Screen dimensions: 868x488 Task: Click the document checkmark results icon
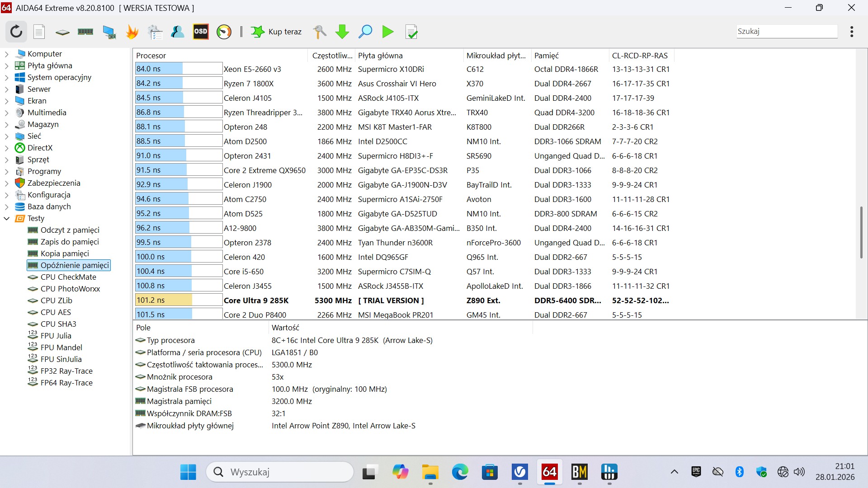pos(411,32)
